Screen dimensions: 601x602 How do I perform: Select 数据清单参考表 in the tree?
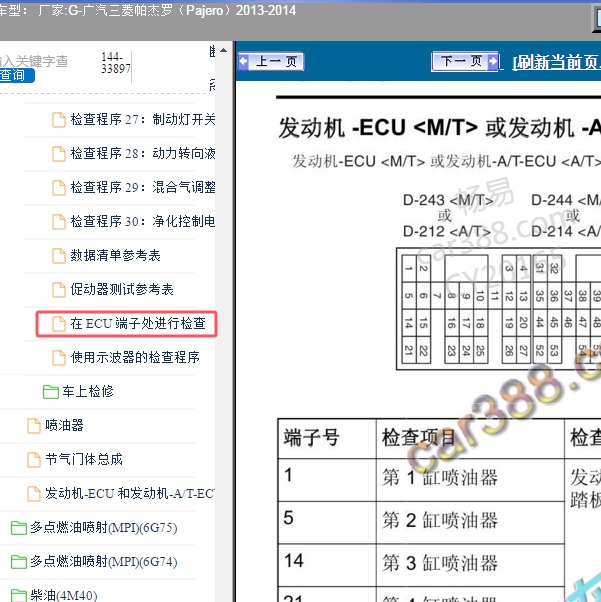click(x=115, y=255)
